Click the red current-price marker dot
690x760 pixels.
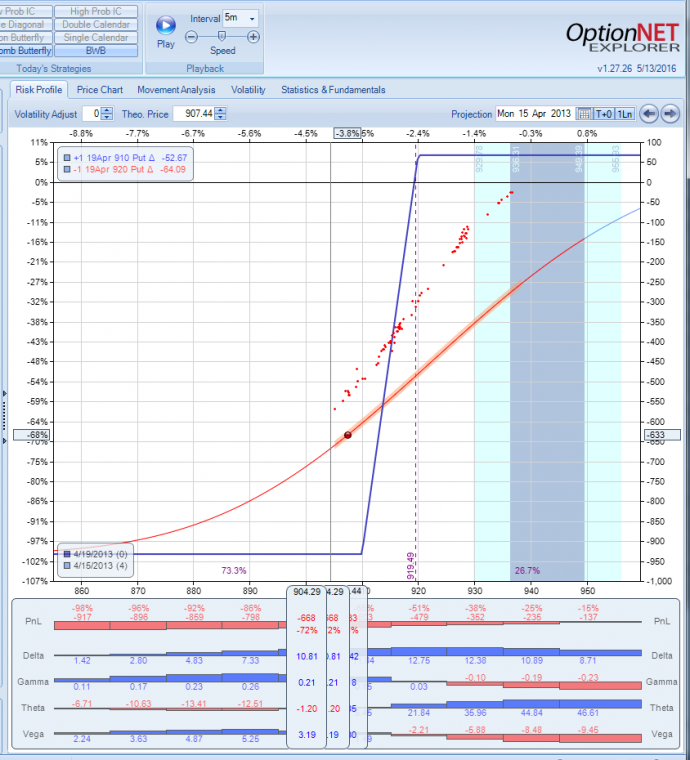pyautogui.click(x=348, y=435)
